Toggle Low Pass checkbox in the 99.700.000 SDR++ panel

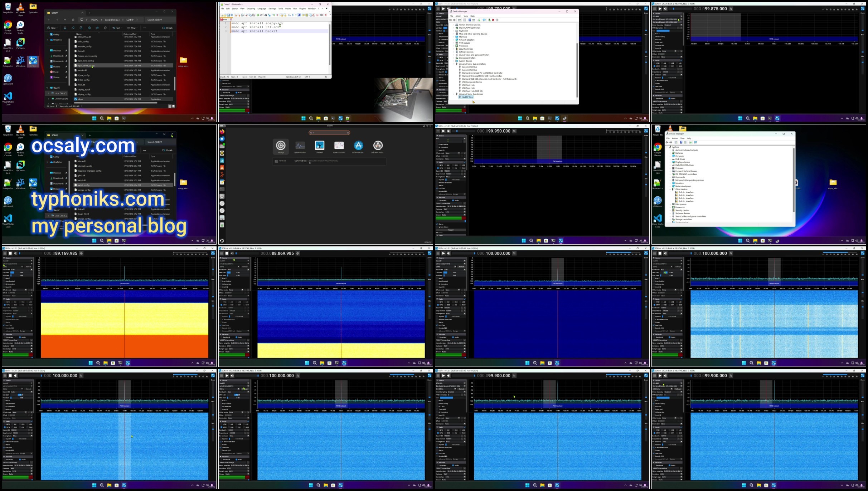click(437, 80)
